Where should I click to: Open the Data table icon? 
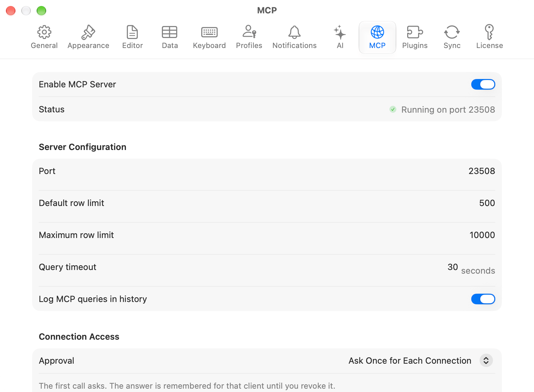[170, 32]
